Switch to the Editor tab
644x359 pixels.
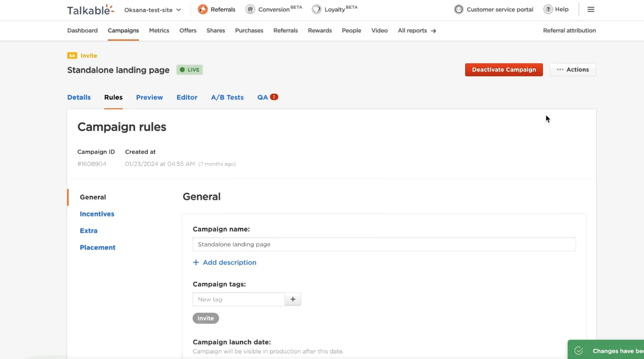pyautogui.click(x=187, y=97)
